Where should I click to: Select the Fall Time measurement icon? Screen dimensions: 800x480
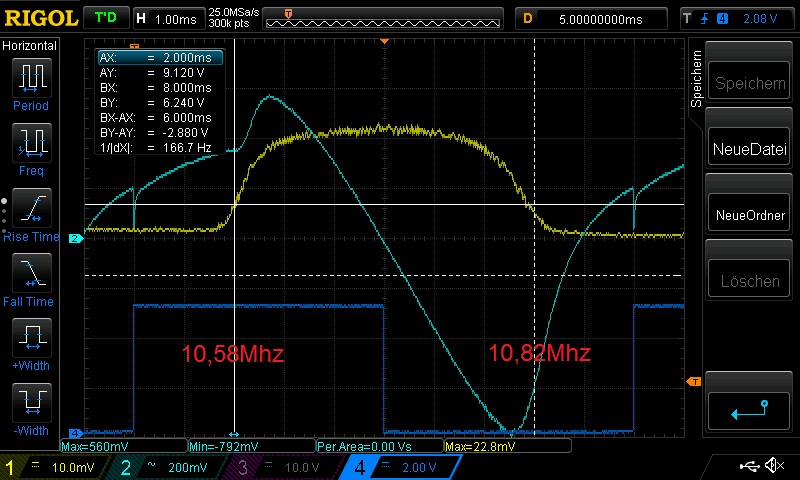(x=31, y=272)
